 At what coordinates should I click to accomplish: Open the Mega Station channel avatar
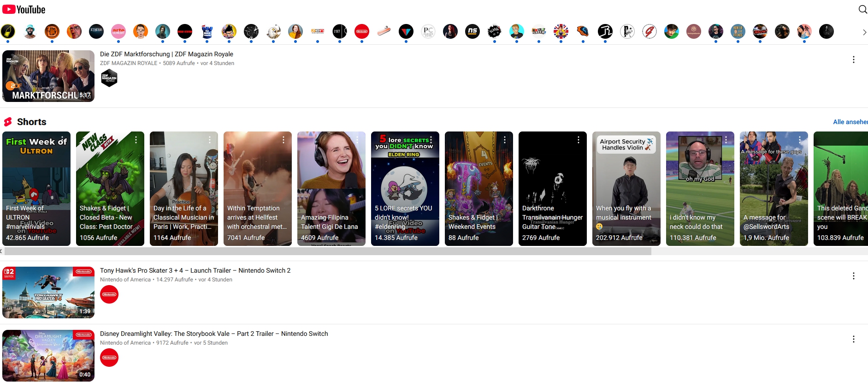[x=185, y=31]
